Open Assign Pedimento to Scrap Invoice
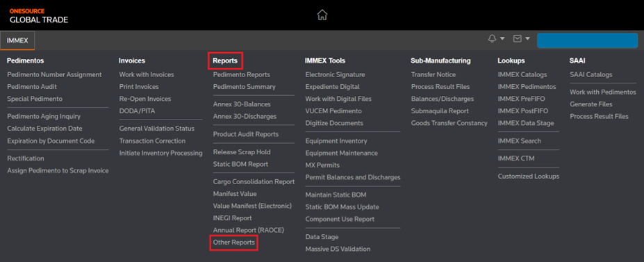Image resolution: width=644 pixels, height=262 pixels. 58,170
